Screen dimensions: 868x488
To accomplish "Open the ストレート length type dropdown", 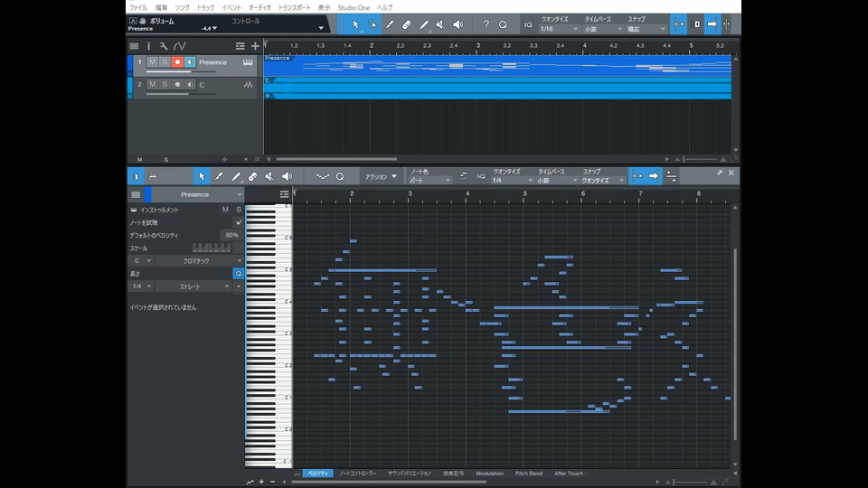I will [193, 286].
